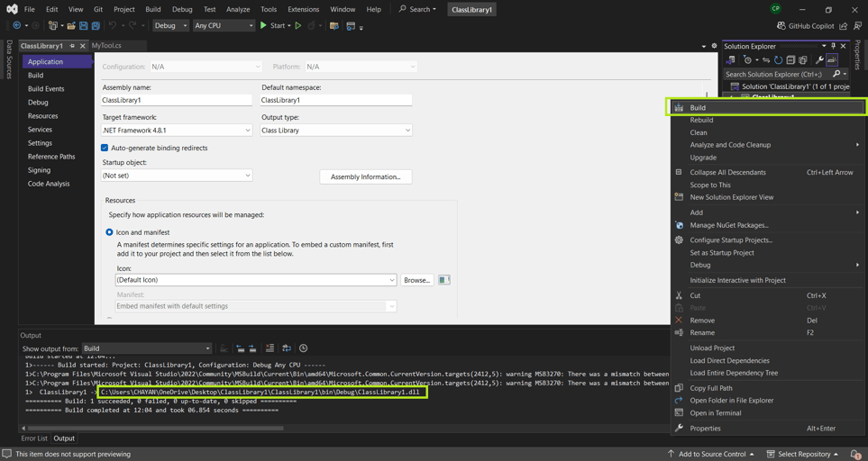Image resolution: width=868 pixels, height=461 pixels.
Task: Click the Default namespace input field
Action: [336, 100]
